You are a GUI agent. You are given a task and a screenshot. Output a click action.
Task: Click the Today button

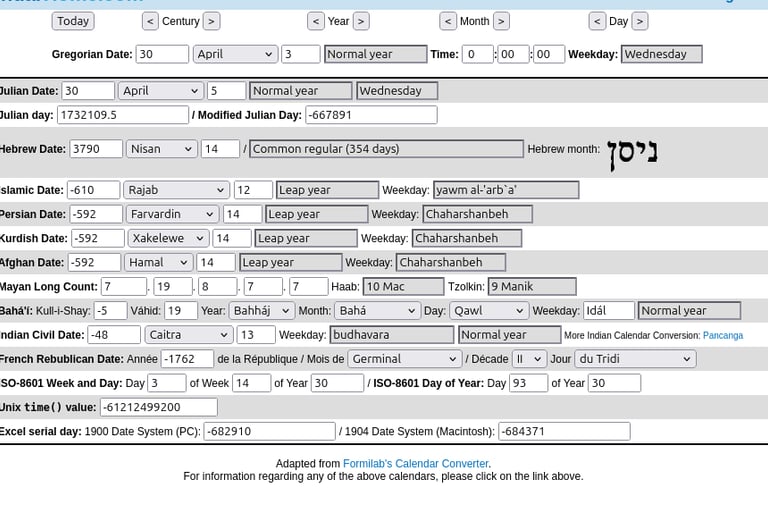pos(73,21)
